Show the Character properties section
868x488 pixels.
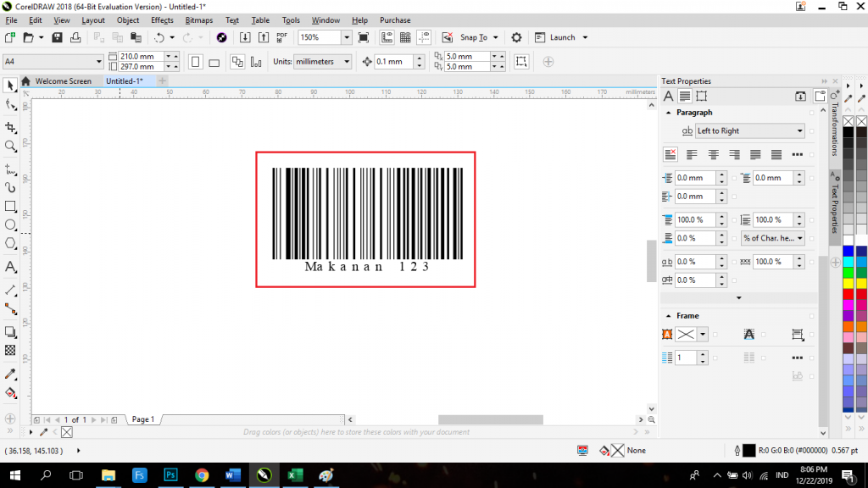[668, 97]
